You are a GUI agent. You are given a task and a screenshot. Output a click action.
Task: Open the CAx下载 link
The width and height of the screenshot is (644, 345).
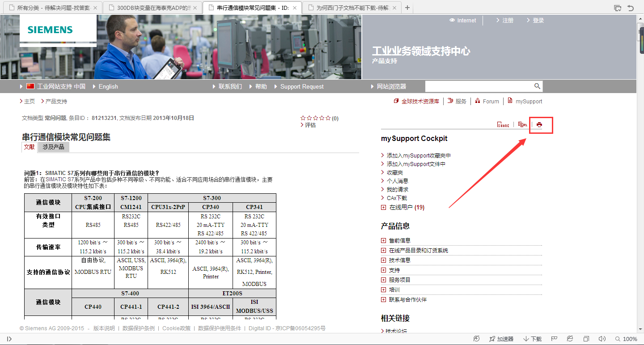click(397, 198)
